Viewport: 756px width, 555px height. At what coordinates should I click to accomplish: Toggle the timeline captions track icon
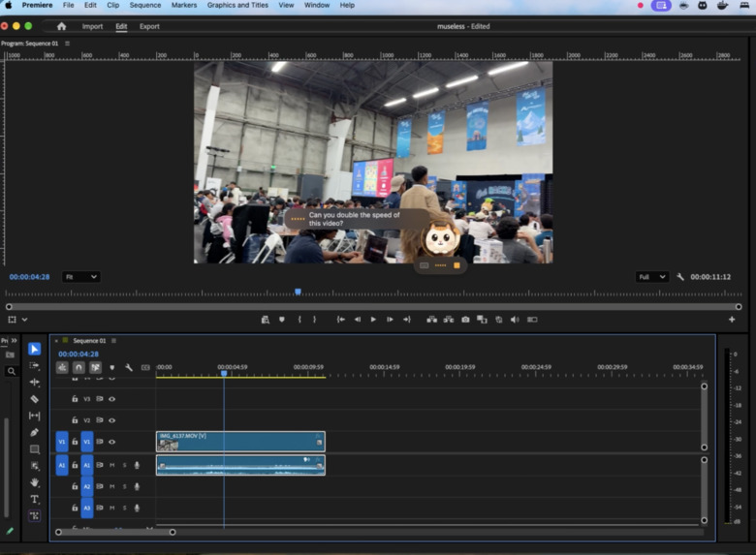[x=145, y=368]
